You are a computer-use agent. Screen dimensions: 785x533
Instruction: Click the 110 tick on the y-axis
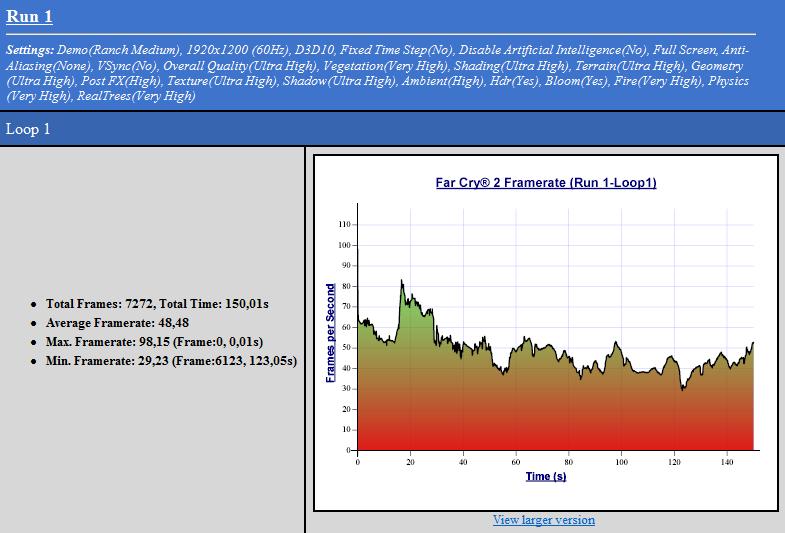[x=344, y=224]
